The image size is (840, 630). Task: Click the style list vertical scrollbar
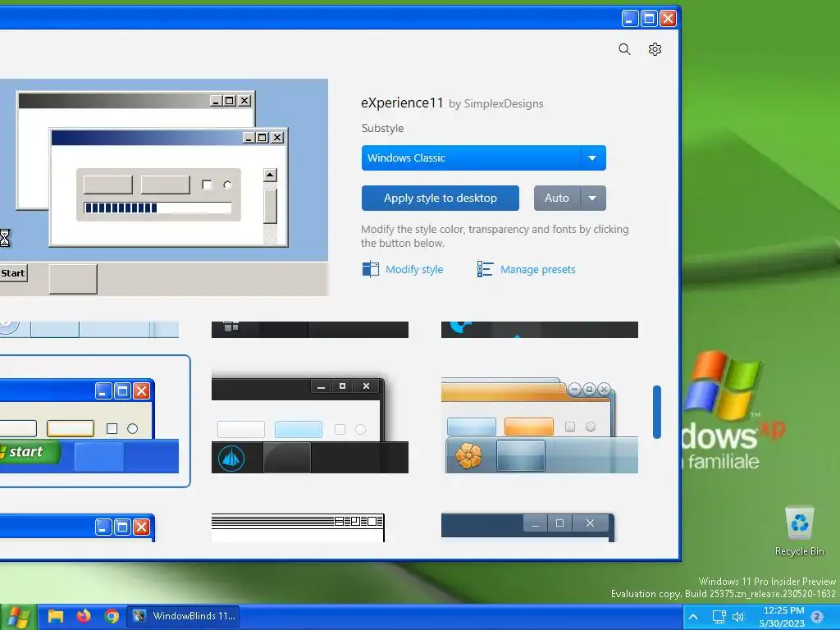657,412
